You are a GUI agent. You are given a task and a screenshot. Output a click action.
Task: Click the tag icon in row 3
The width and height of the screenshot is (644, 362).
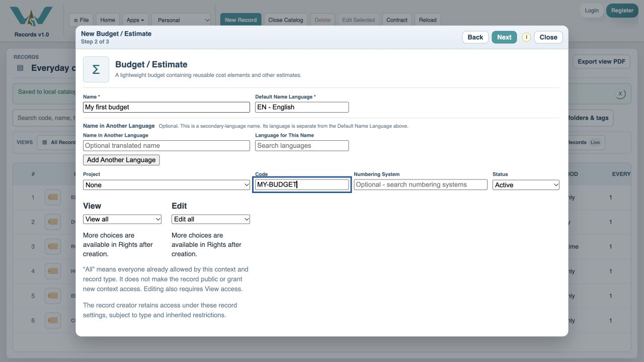[53, 246]
